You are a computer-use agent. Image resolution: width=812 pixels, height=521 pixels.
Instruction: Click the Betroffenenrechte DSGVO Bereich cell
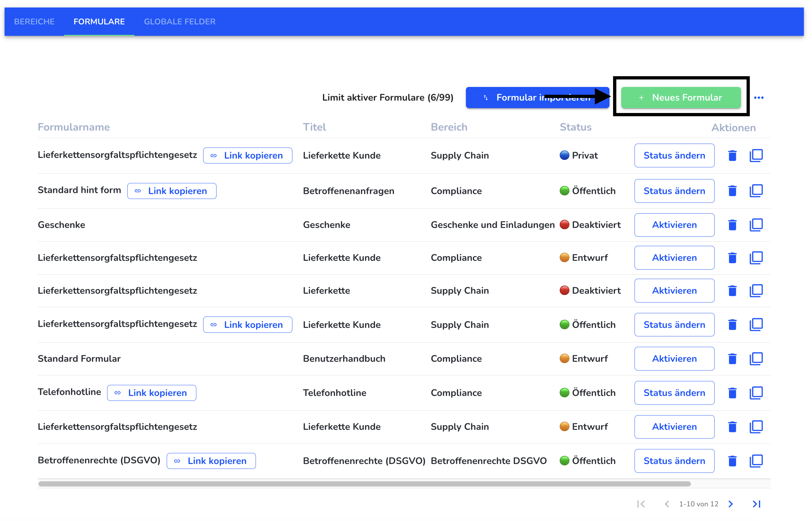tap(488, 461)
